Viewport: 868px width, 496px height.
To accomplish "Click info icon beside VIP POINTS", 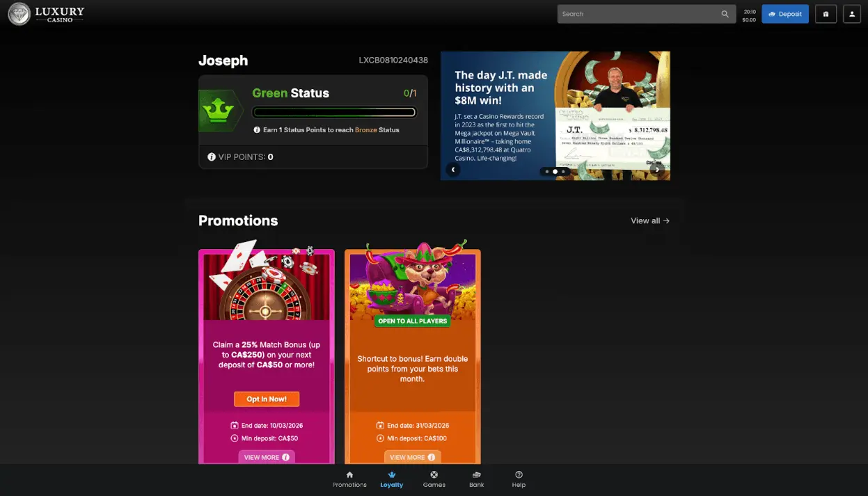I will 212,157.
